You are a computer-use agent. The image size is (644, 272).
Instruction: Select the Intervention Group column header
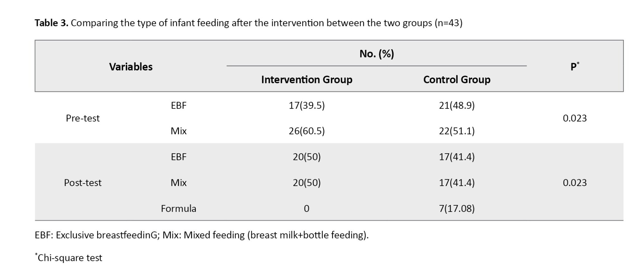(x=307, y=80)
